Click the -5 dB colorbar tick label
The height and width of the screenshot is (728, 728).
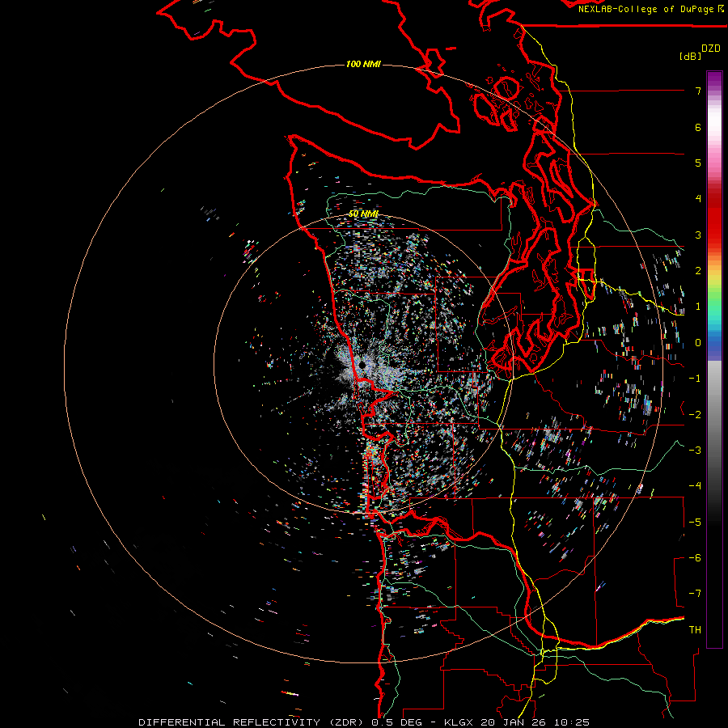coord(695,522)
